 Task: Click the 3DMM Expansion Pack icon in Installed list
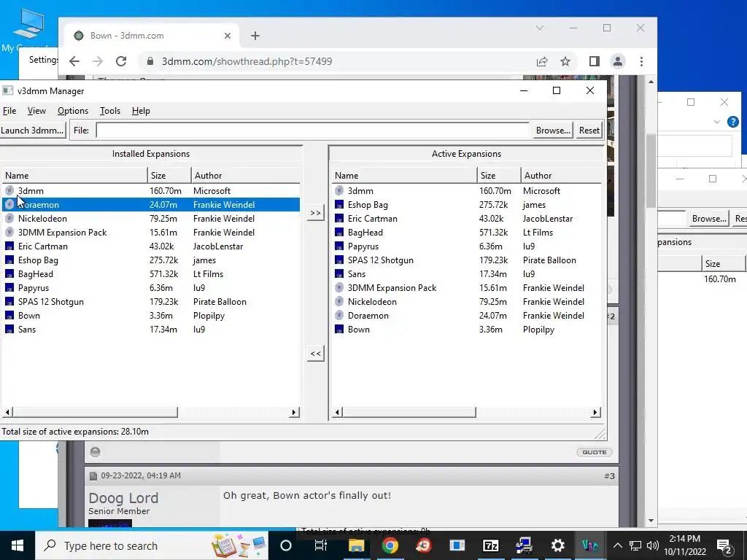(9, 233)
